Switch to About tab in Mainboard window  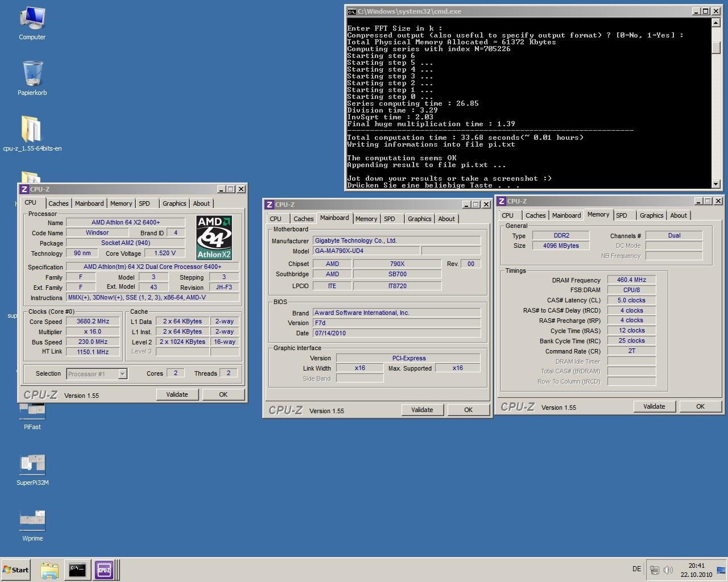click(446, 219)
